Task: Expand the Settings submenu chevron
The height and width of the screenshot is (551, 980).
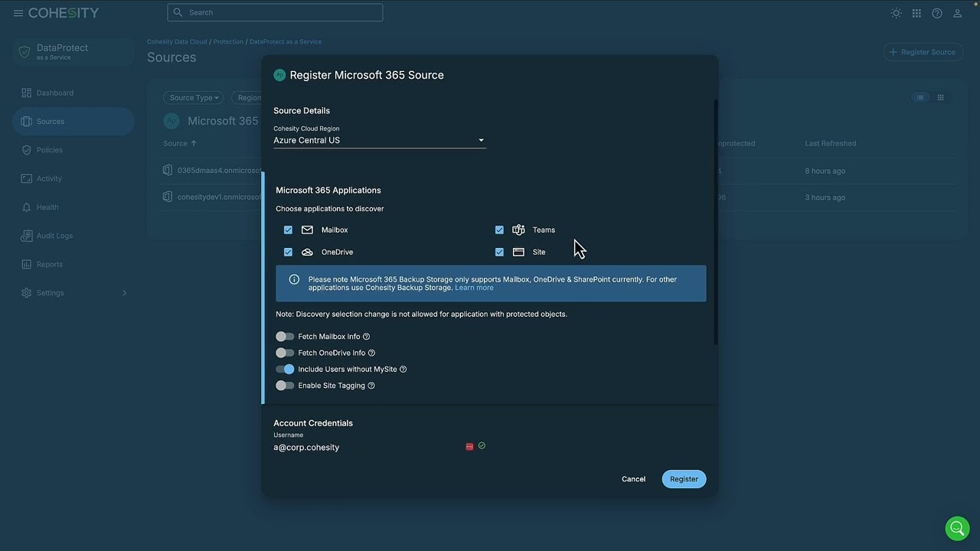Action: (124, 293)
